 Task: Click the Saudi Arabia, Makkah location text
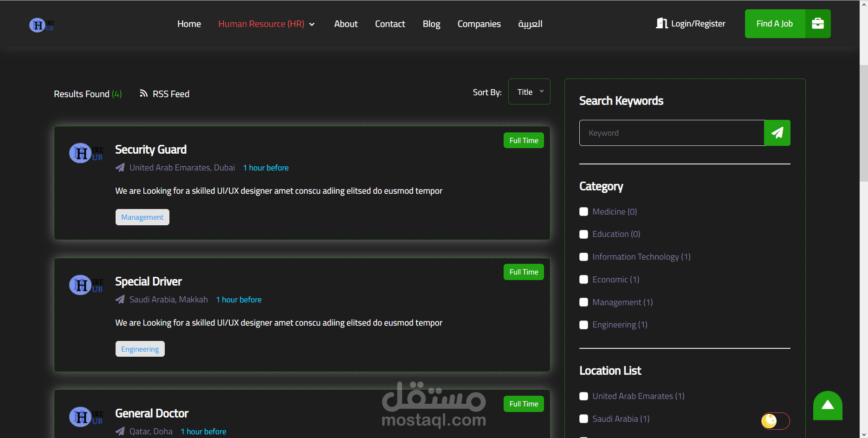168,300
